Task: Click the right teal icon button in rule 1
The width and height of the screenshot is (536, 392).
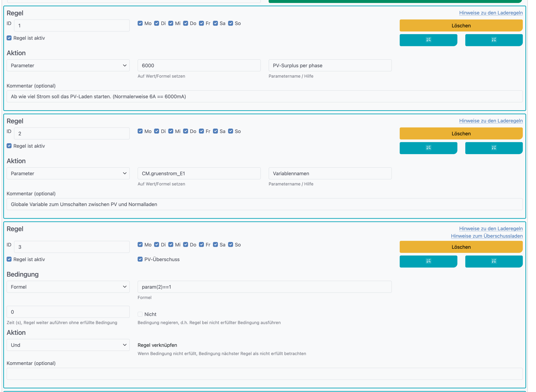Action: (493, 40)
